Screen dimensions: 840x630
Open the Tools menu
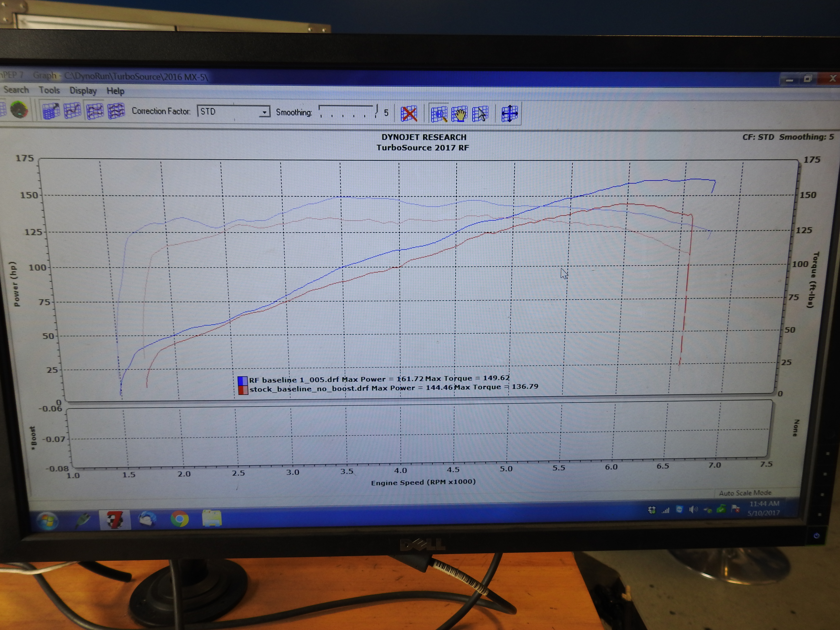point(49,90)
